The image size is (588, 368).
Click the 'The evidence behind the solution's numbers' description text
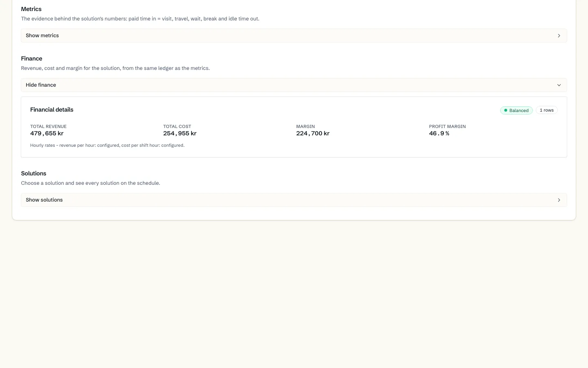click(140, 19)
